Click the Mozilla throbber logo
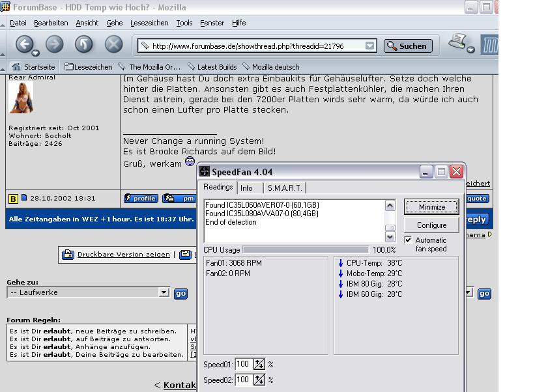 click(x=489, y=45)
